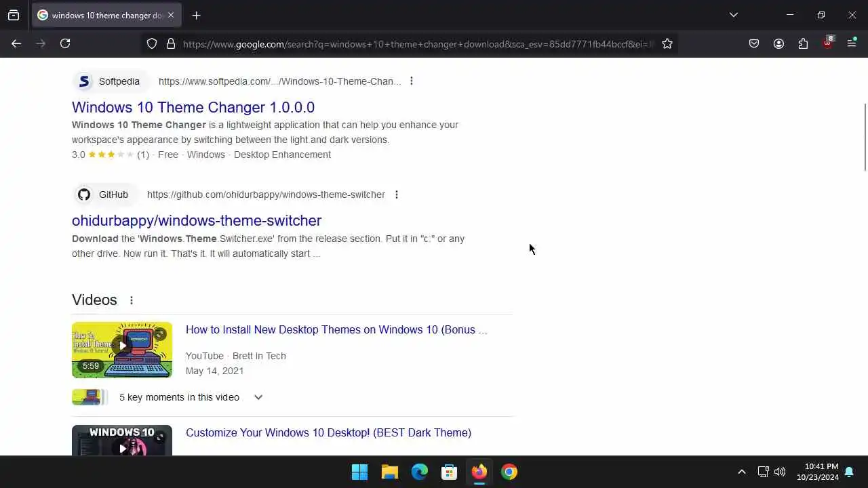Viewport: 868px width, 488px height.
Task: Show the list all tabs dropdown
Action: coord(733,15)
